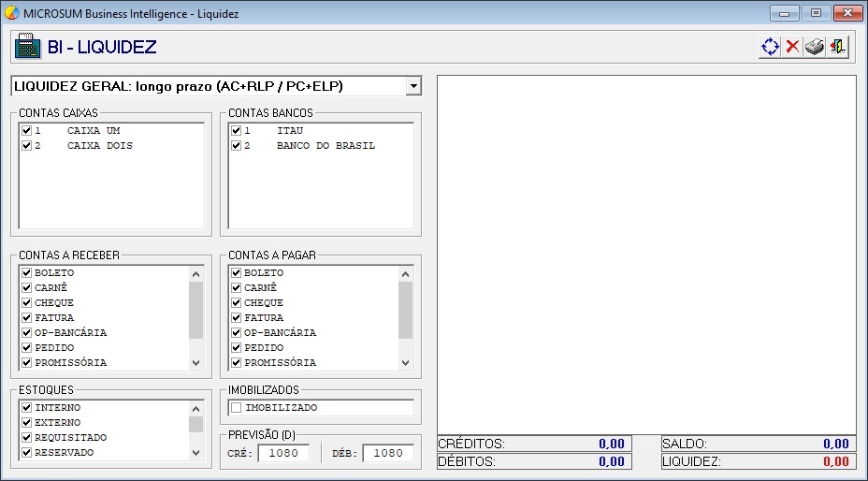Uncheck CHEQUE in Contas a Receber
This screenshot has height=481, width=868.
pyautogui.click(x=27, y=303)
